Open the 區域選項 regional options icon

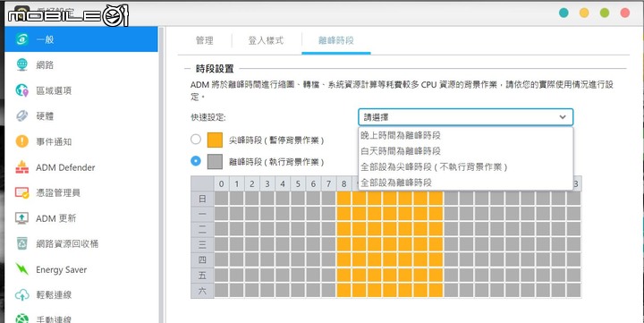tap(22, 90)
